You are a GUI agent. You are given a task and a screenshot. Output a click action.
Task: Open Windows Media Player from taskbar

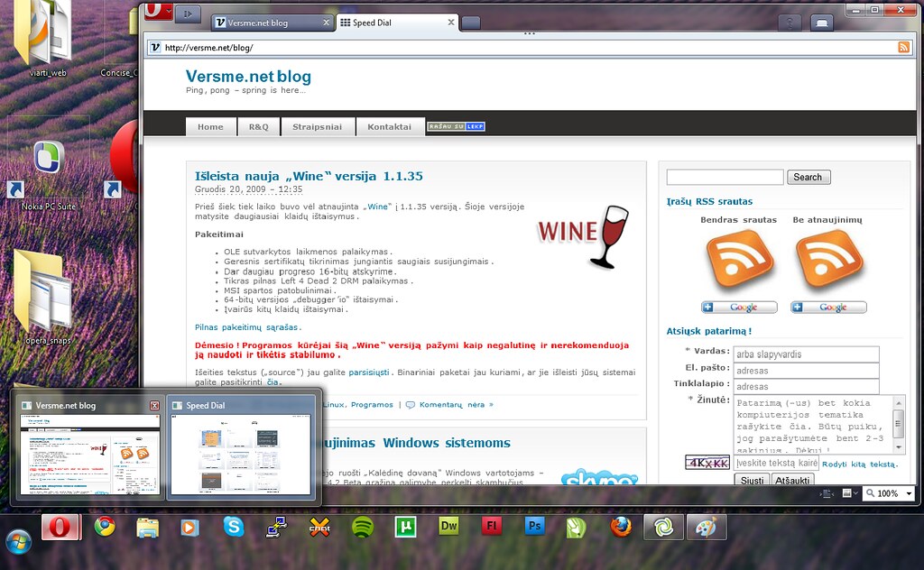189,527
